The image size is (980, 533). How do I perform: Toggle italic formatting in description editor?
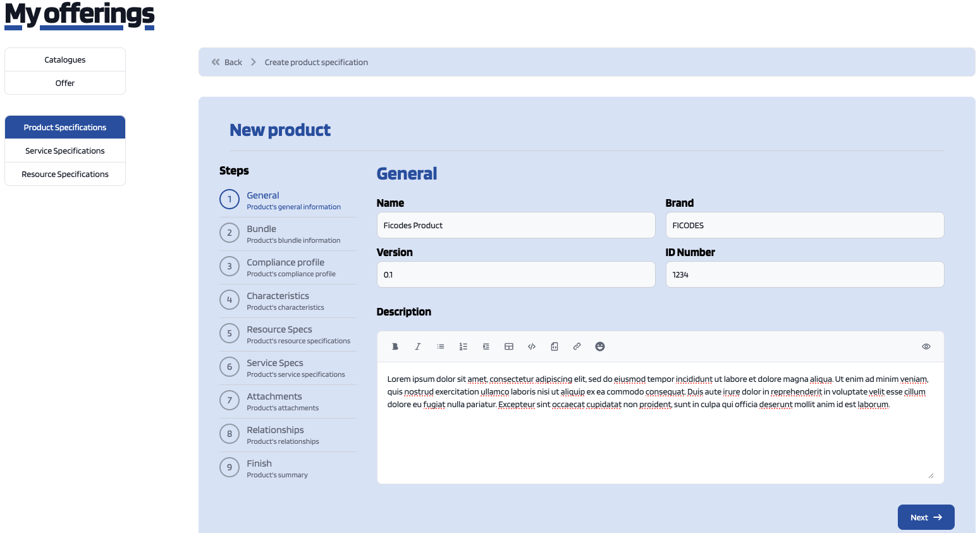[x=418, y=346]
